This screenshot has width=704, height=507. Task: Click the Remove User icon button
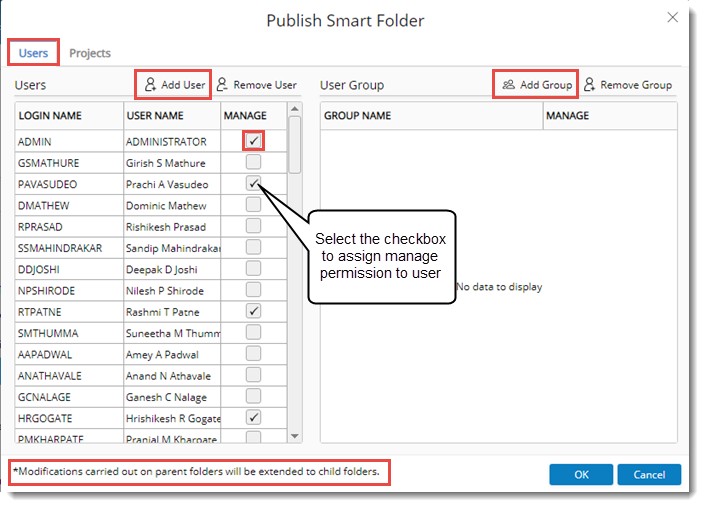257,85
